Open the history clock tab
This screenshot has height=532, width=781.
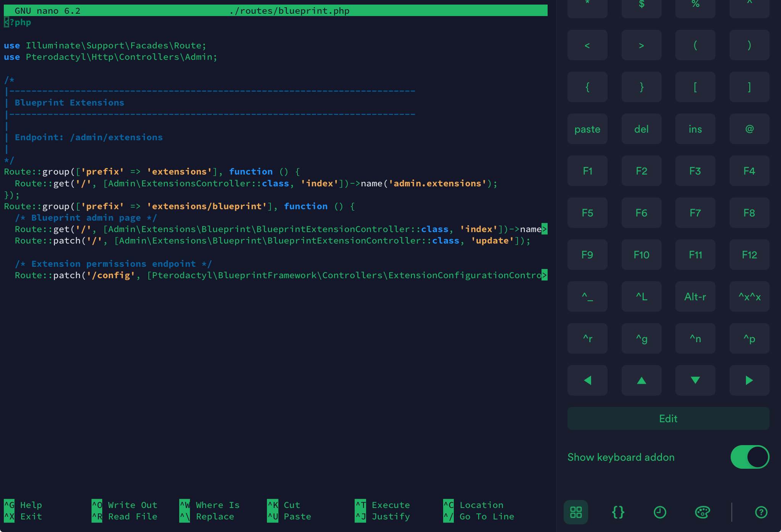(660, 512)
